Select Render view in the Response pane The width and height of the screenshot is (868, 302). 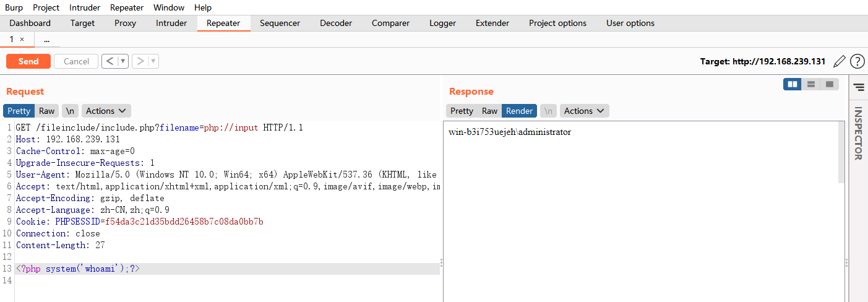tap(520, 111)
